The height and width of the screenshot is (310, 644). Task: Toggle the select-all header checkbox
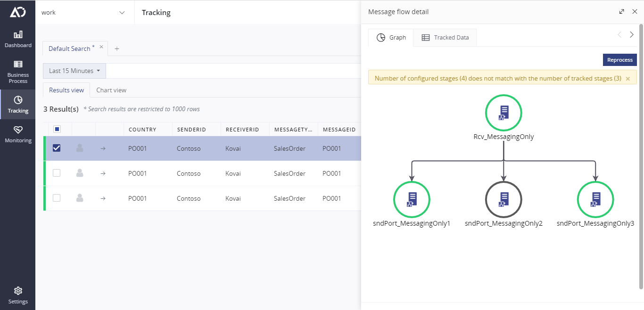(x=57, y=129)
